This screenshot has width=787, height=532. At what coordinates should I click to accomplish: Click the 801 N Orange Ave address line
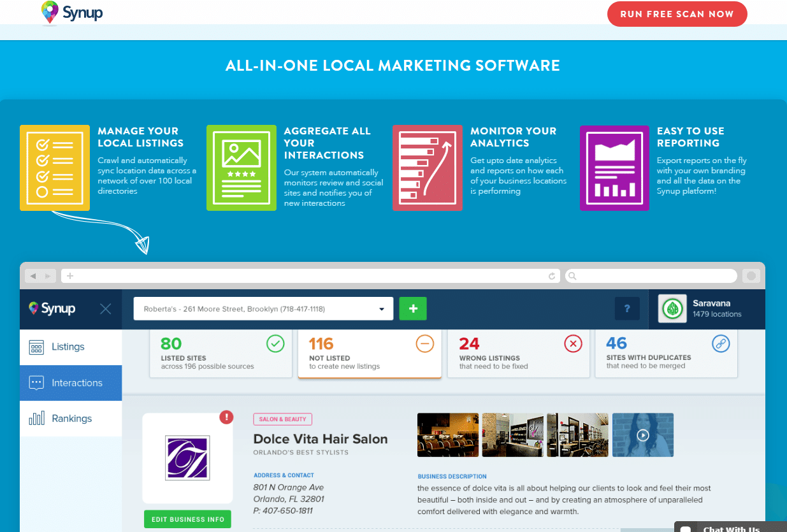point(289,487)
